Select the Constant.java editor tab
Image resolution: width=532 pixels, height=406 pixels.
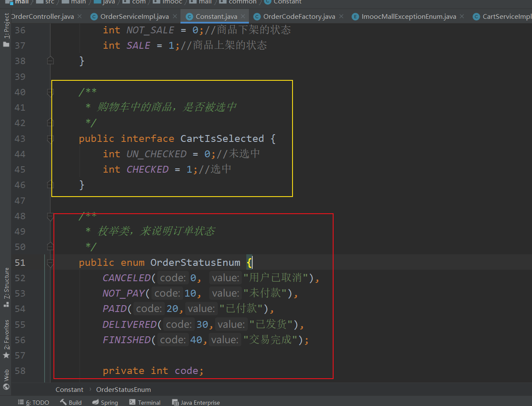point(216,17)
